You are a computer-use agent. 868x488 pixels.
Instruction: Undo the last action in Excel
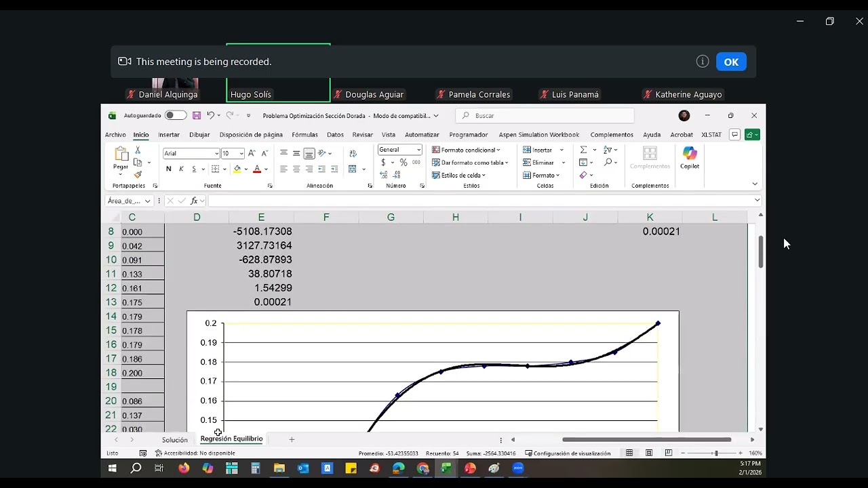click(211, 115)
